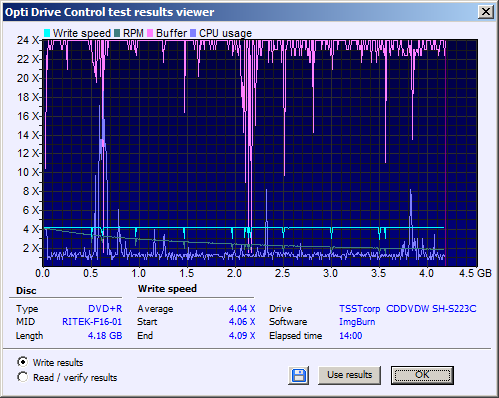This screenshot has height=398, width=499.
Task: Select the Write results radio button
Action: [23, 362]
